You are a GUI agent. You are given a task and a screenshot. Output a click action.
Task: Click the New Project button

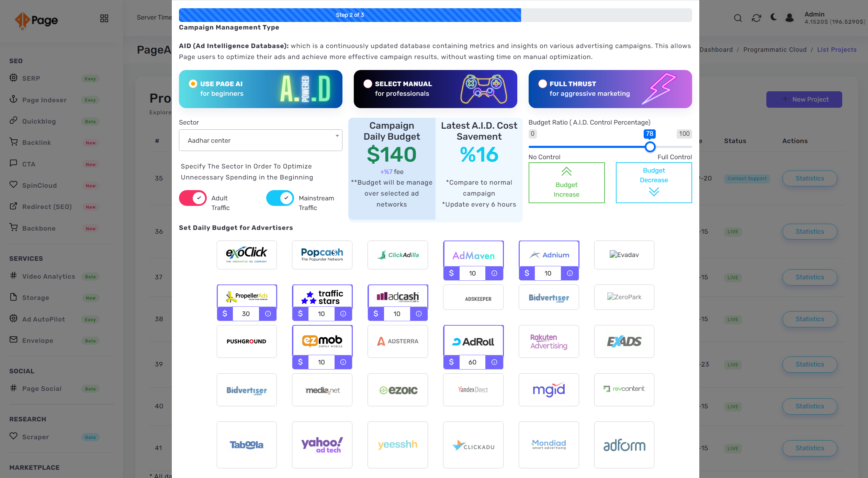(810, 99)
